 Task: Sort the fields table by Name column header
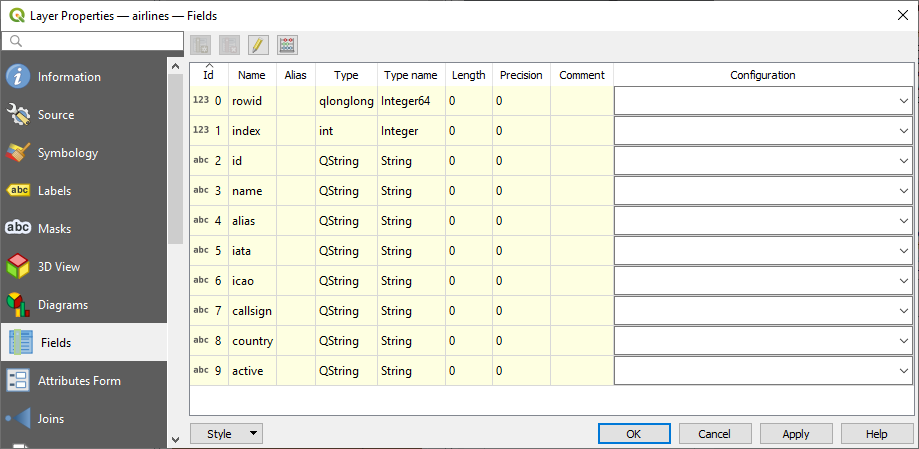click(252, 75)
